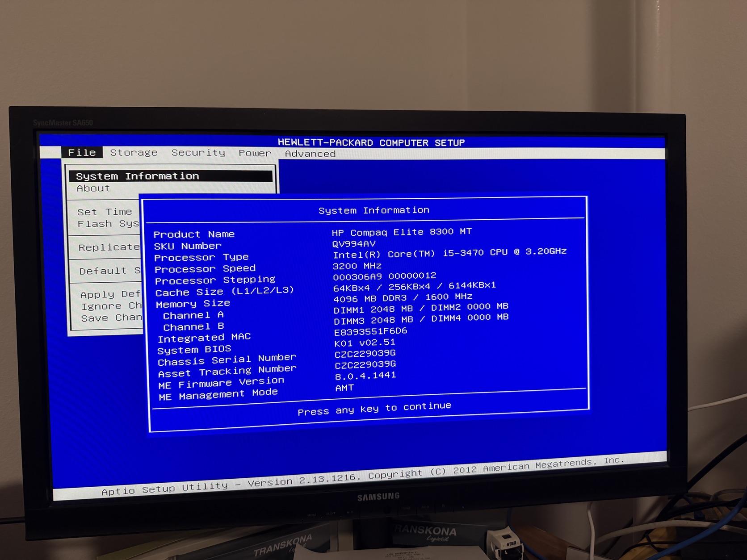The height and width of the screenshot is (560, 747).
Task: Click the Channel A label
Action: 193,315
